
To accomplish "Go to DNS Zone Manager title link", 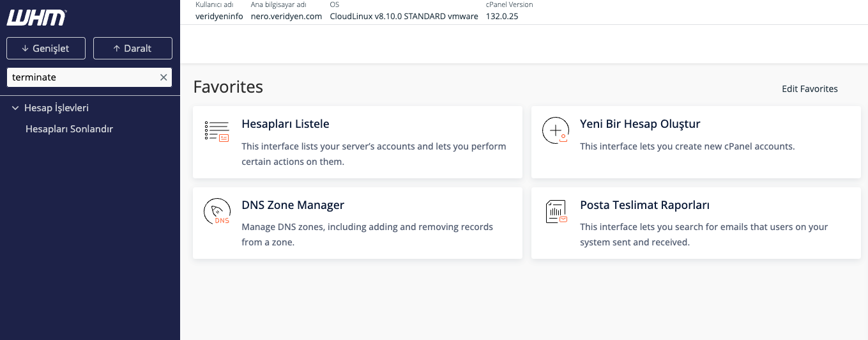I will [293, 205].
